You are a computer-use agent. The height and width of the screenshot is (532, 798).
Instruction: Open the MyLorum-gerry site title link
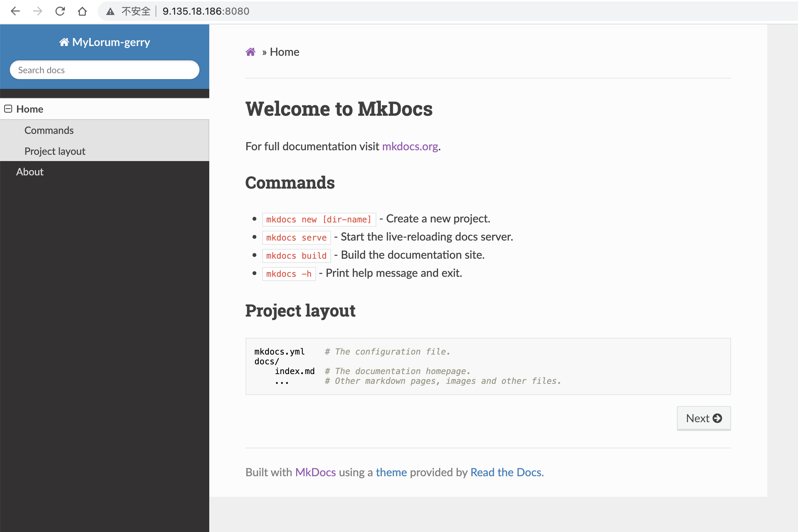click(x=105, y=42)
